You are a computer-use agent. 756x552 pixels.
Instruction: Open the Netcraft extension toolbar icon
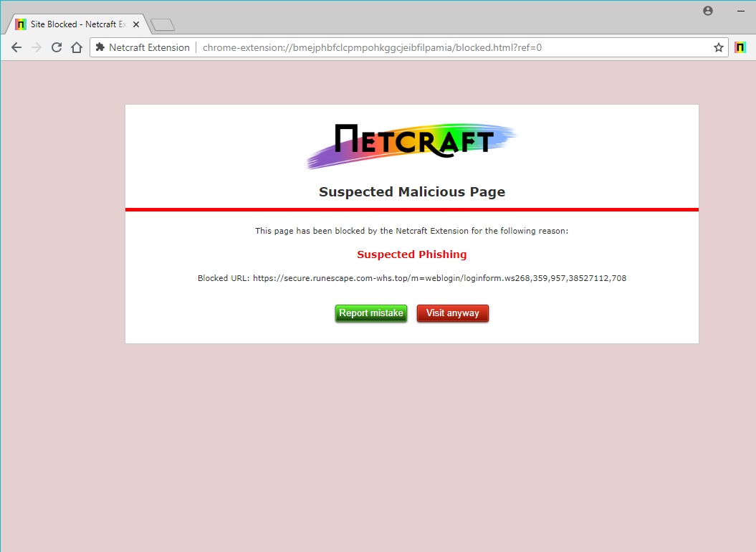(740, 47)
